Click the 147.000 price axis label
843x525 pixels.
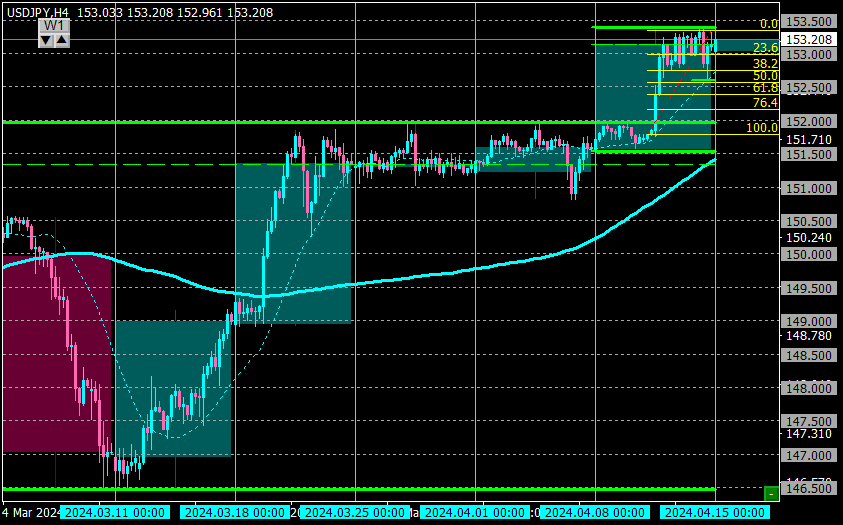click(x=809, y=456)
